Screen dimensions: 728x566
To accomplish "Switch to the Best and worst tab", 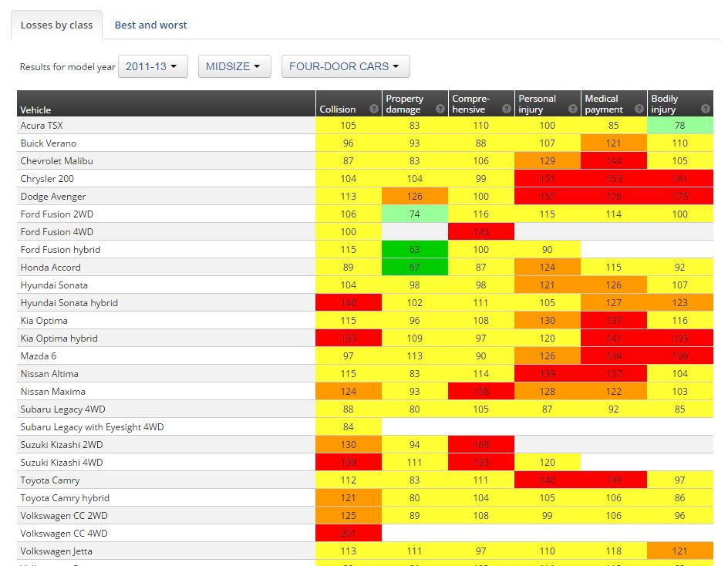I will (151, 25).
